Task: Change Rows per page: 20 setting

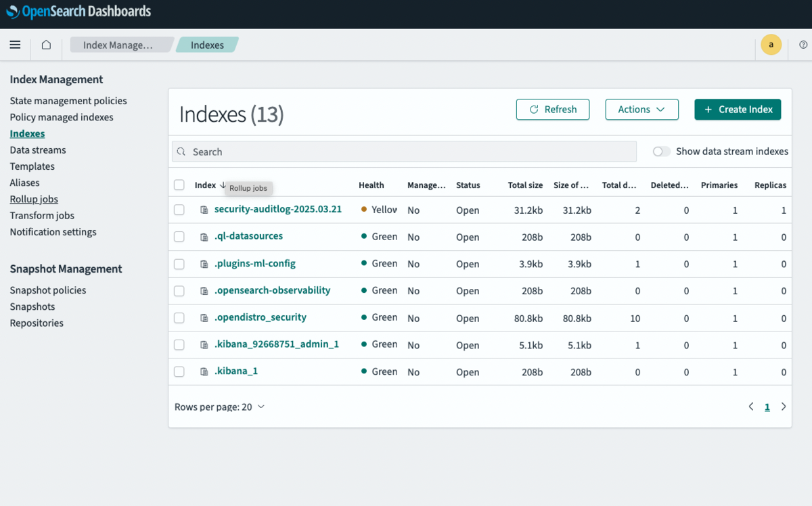Action: click(220, 407)
